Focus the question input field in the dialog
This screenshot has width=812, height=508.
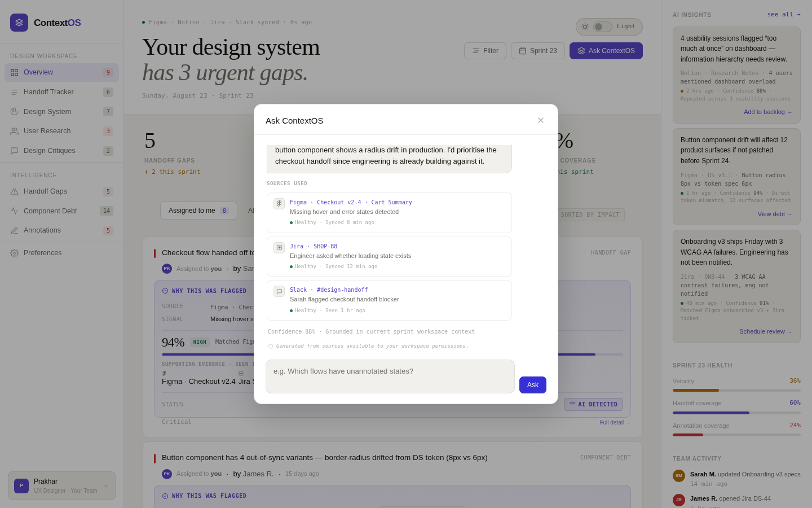pos(390,376)
